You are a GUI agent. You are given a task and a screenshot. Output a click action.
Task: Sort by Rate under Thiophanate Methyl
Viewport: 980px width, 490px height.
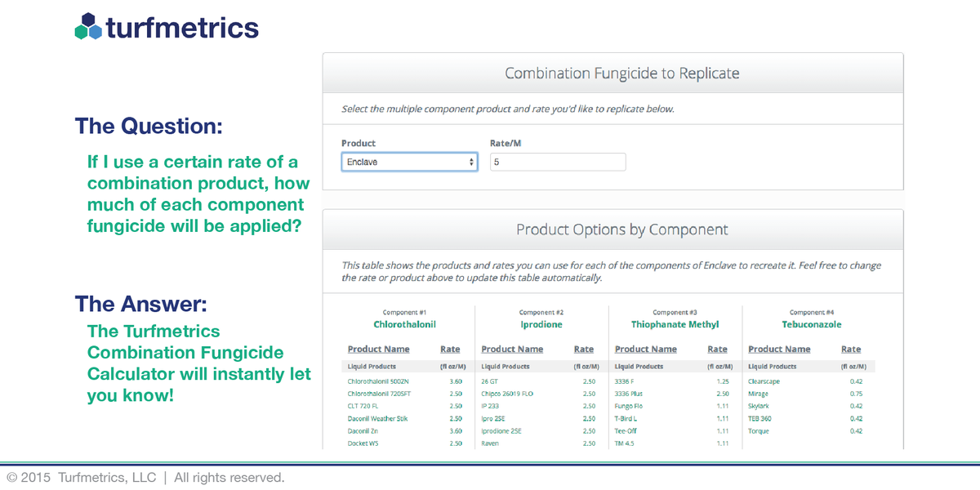point(717,350)
